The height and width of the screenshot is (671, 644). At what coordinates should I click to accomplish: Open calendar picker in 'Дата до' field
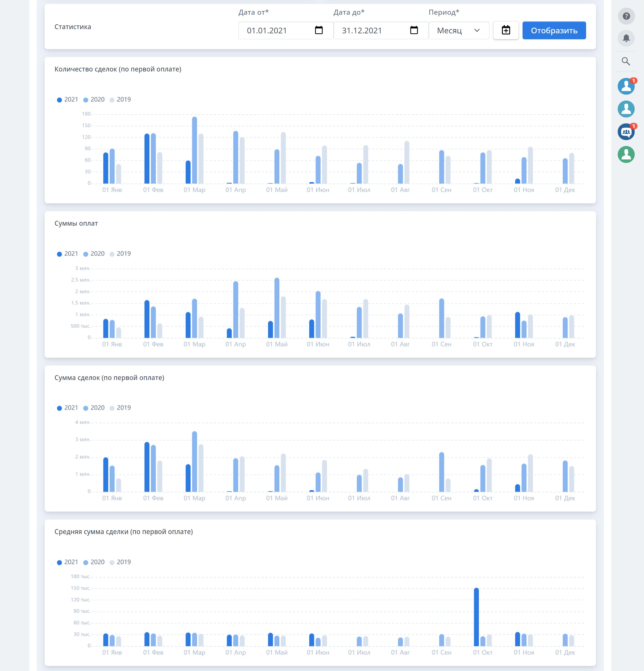pyautogui.click(x=414, y=30)
